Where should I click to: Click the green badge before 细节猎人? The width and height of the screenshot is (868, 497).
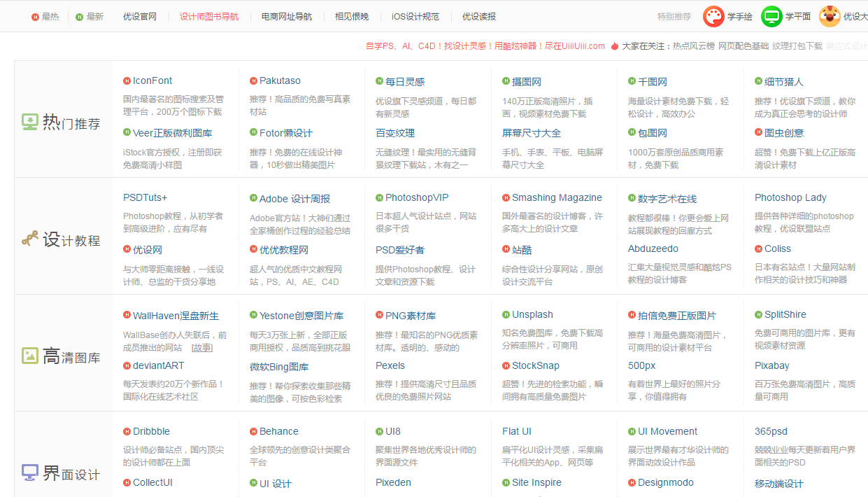point(758,80)
